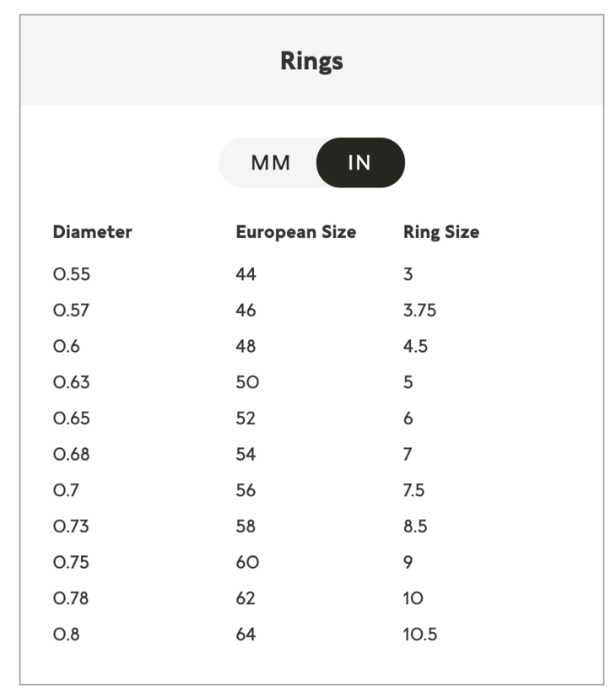Click the Diameter column header
This screenshot has width=616, height=697.
92,232
